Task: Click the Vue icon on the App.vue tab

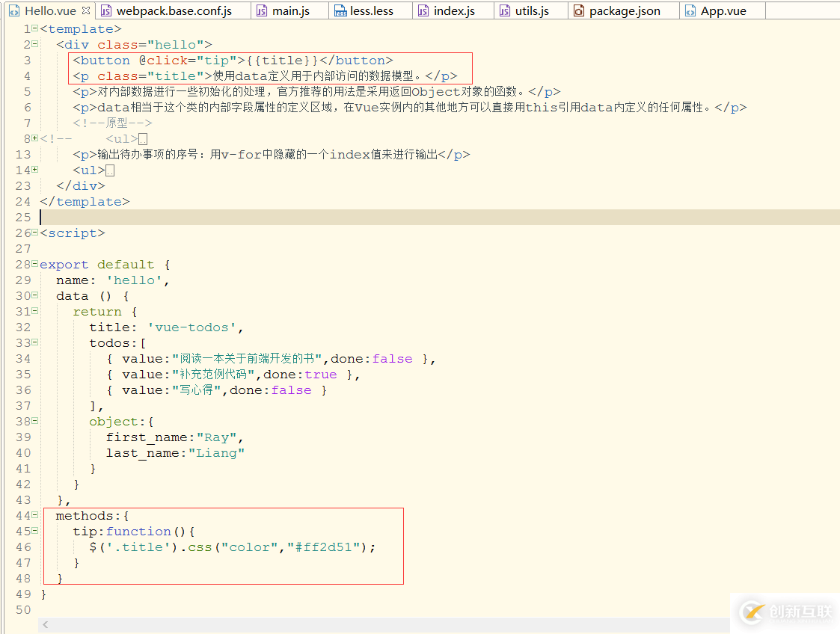Action: [690, 10]
